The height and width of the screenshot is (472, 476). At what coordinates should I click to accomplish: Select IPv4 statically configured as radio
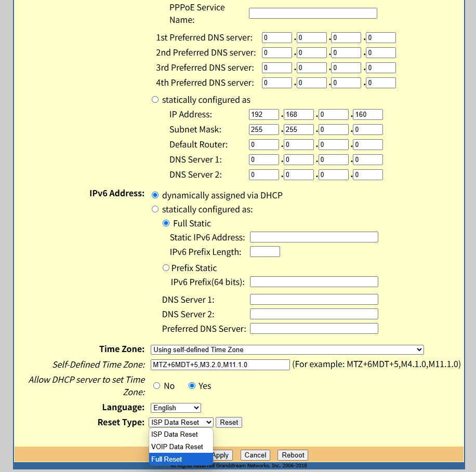(155, 100)
